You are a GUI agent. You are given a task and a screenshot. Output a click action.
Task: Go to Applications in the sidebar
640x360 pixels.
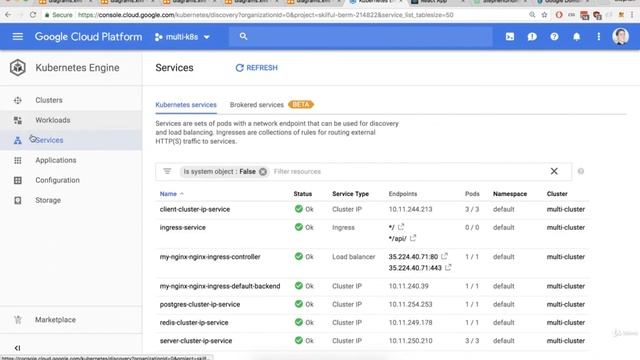coord(56,160)
